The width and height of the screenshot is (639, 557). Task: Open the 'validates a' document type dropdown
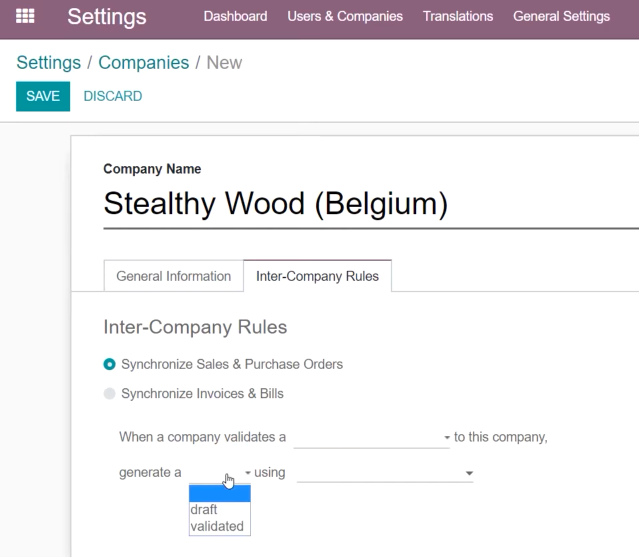tap(372, 437)
